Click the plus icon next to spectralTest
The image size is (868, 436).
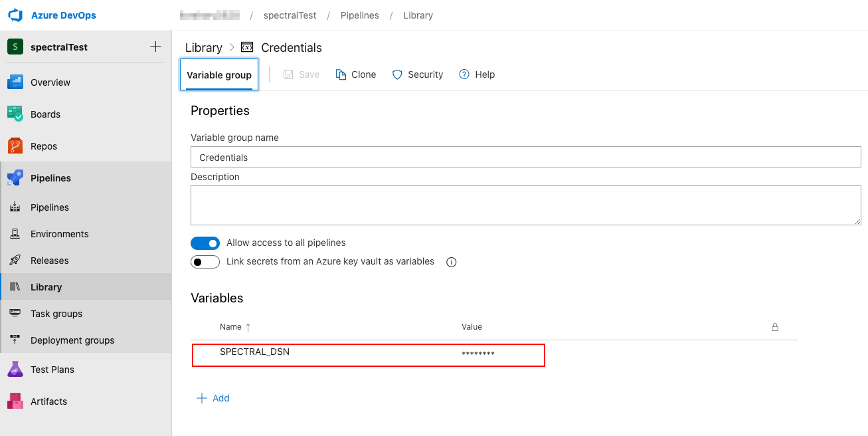pos(155,47)
